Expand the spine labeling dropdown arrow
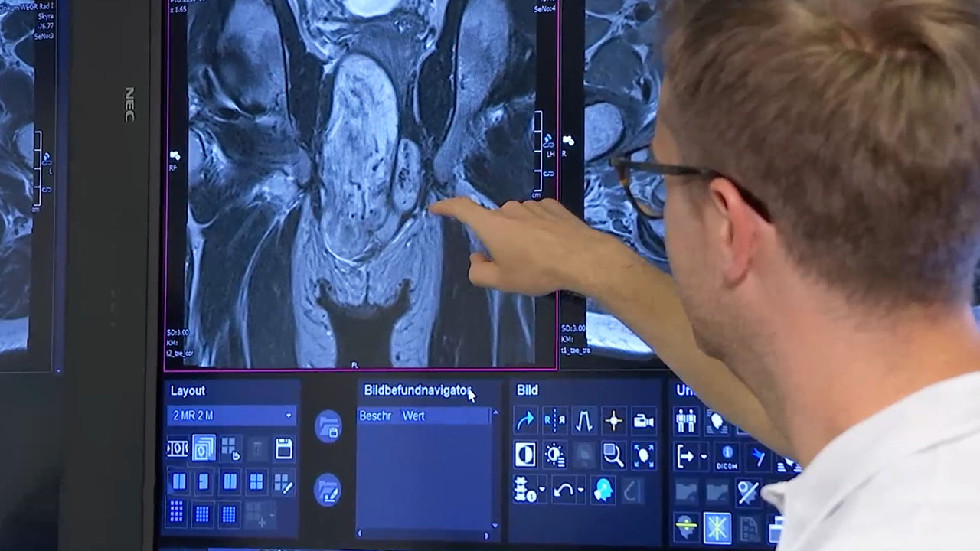The image size is (980, 551). 542,490
